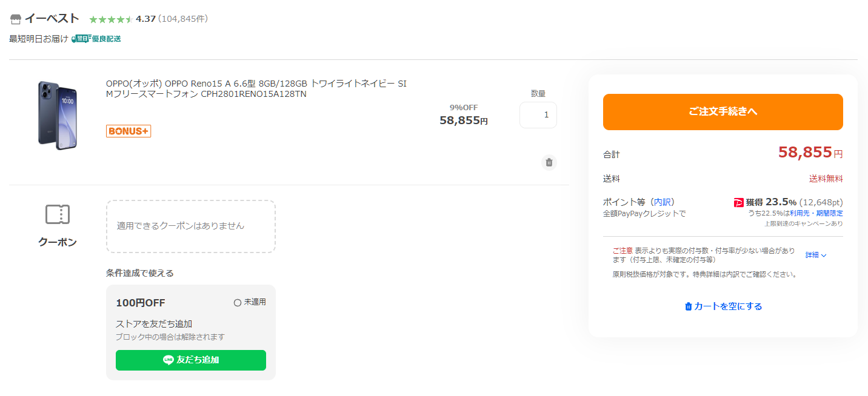Open the イーベスト store name link
868x396 pixels.
(52, 19)
